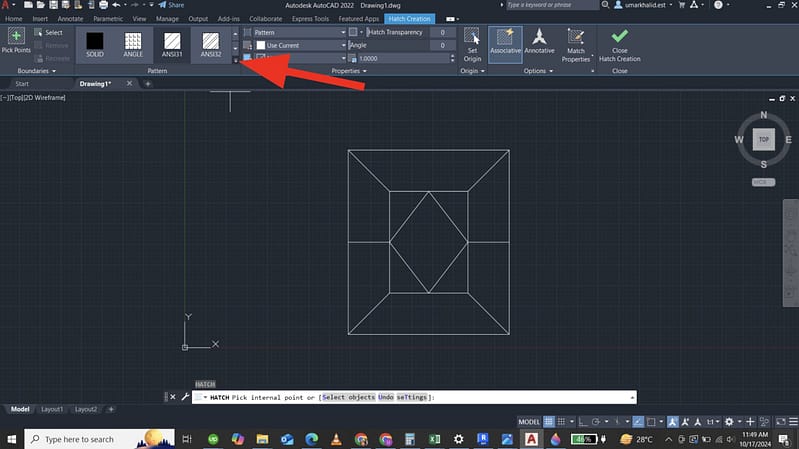This screenshot has height=449, width=799.
Task: Toggle MODEL space button in status bar
Action: coord(530,421)
